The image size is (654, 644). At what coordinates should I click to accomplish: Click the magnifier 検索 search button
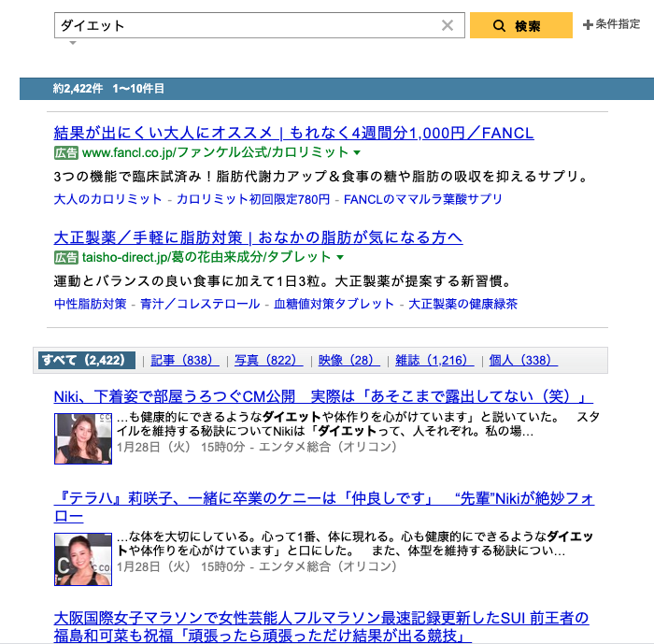coord(521,25)
